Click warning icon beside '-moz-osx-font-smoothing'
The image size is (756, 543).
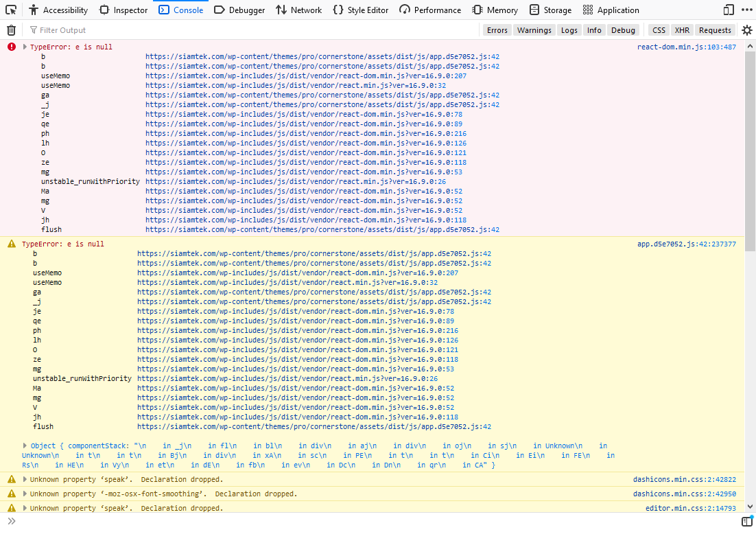12,494
